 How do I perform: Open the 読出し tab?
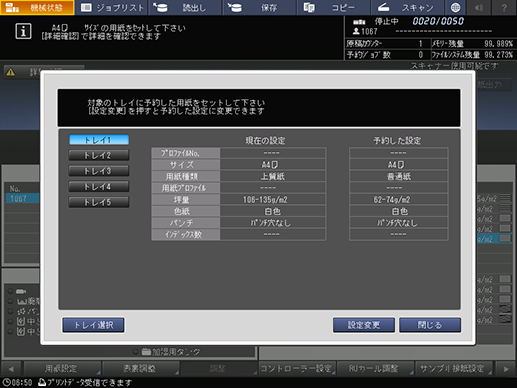186,7
